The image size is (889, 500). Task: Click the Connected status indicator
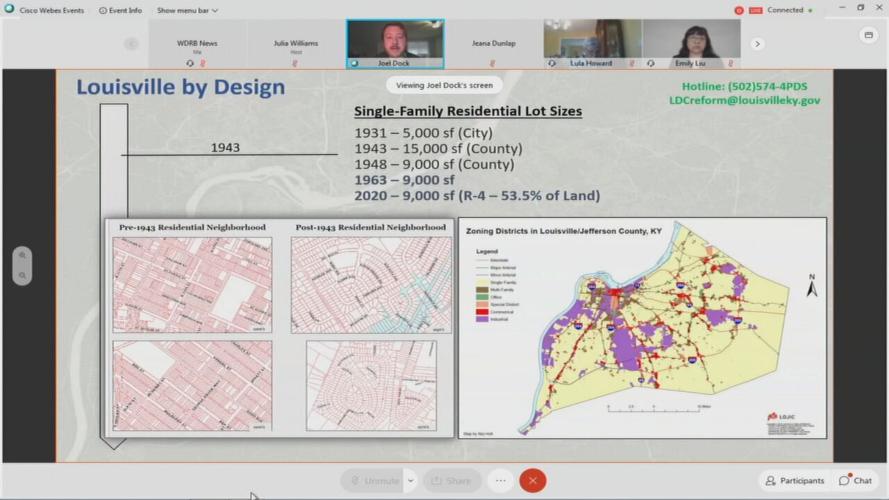[x=789, y=10]
